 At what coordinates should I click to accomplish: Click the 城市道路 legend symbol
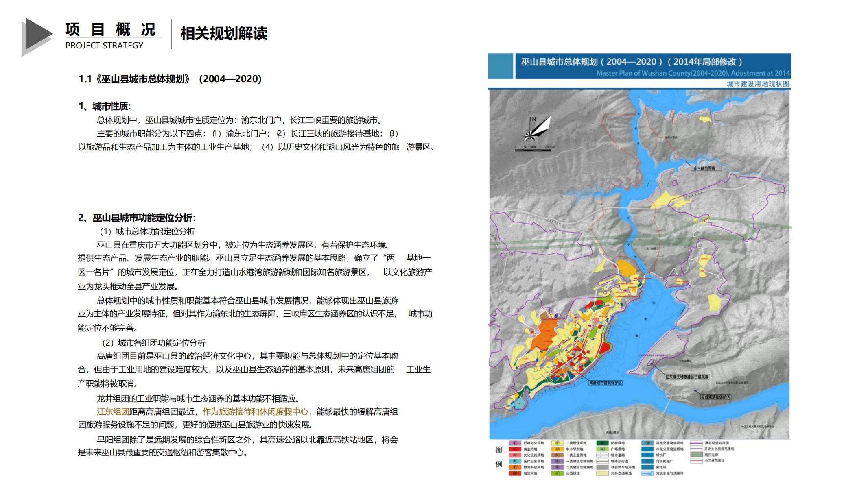603,455
